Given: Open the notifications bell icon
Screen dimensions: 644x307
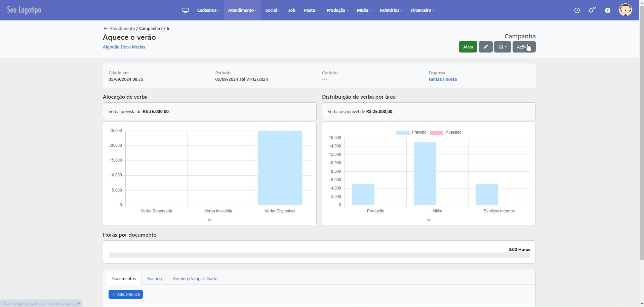Looking at the screenshot, I should (x=591, y=10).
